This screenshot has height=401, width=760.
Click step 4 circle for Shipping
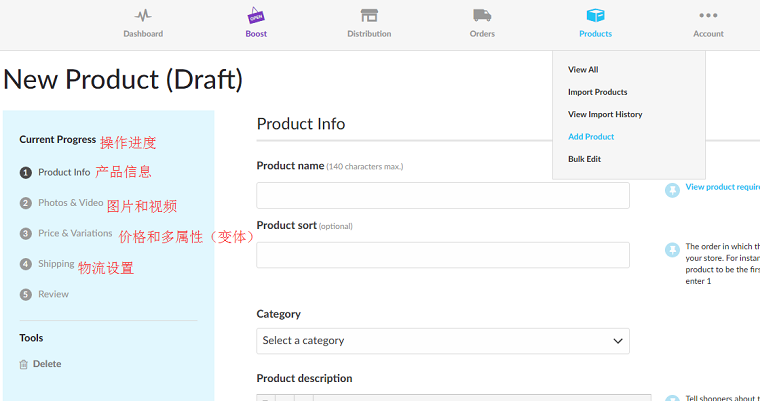26,264
